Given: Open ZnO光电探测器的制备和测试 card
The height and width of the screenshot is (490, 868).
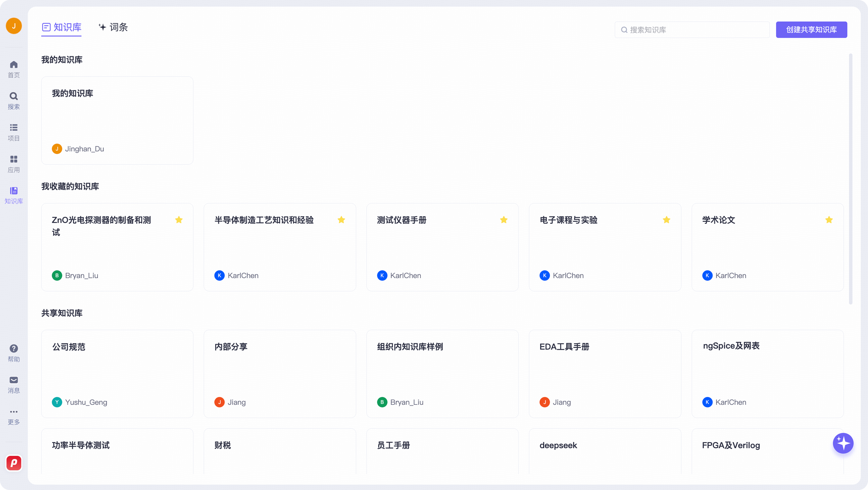Looking at the screenshot, I should (117, 247).
